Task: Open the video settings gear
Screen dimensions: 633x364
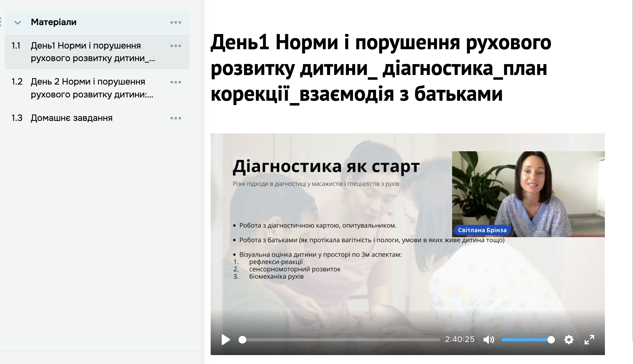Action: pyautogui.click(x=569, y=340)
